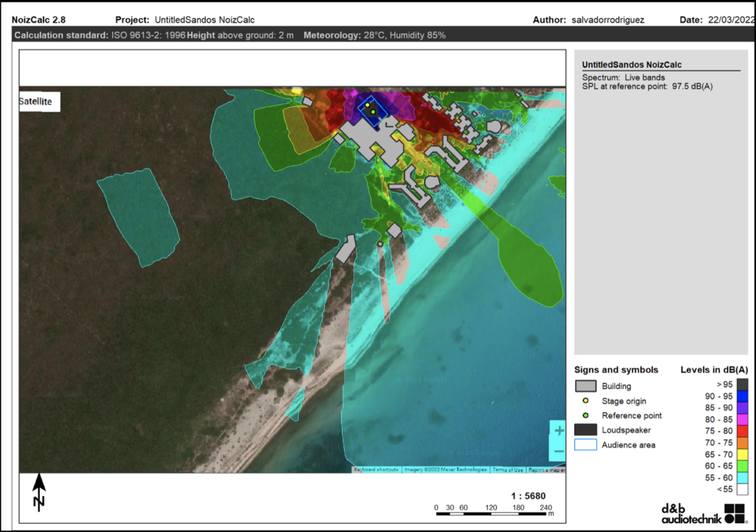Zoom out of the map with minus button
This screenshot has height=532, width=756.
[x=559, y=451]
